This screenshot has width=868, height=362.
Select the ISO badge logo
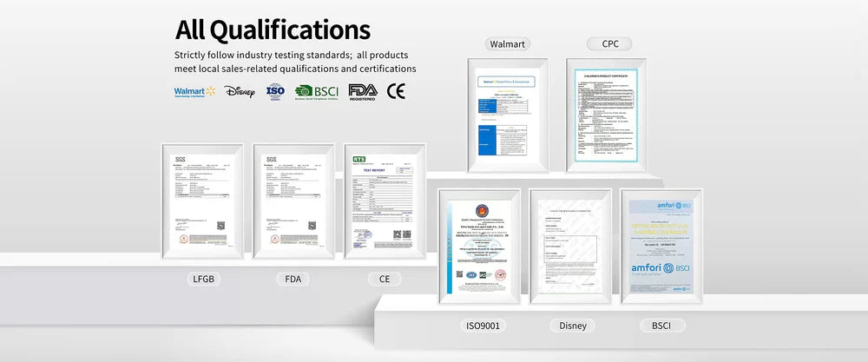click(275, 91)
